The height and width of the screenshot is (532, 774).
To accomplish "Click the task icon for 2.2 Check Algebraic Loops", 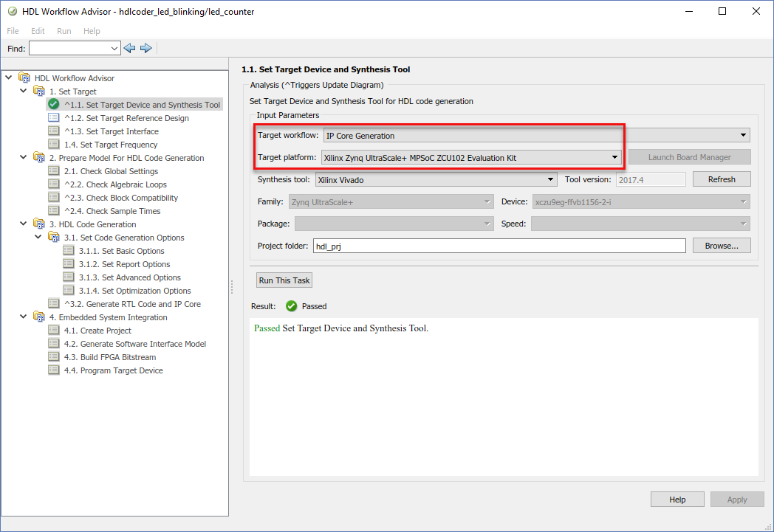I will click(x=54, y=184).
